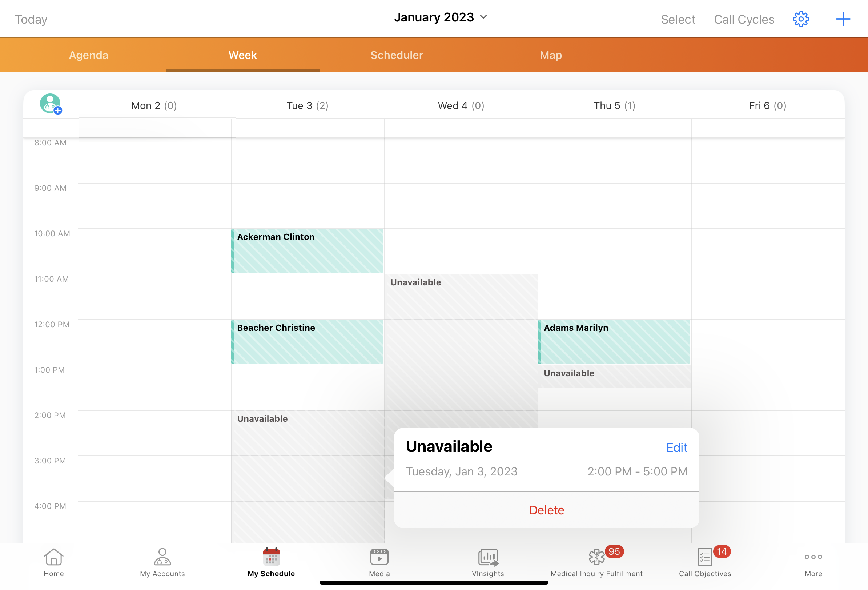Viewport: 868px width, 590px height.
Task: Tap the Today button
Action: coord(31,19)
